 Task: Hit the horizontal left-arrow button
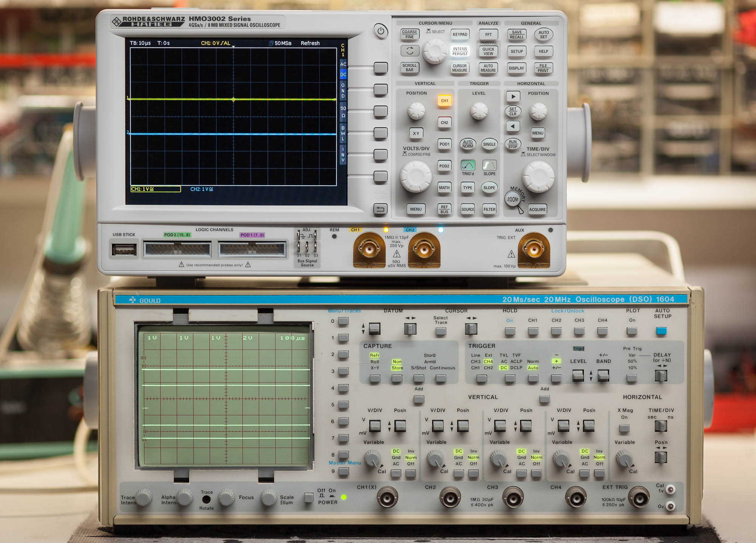513,126
